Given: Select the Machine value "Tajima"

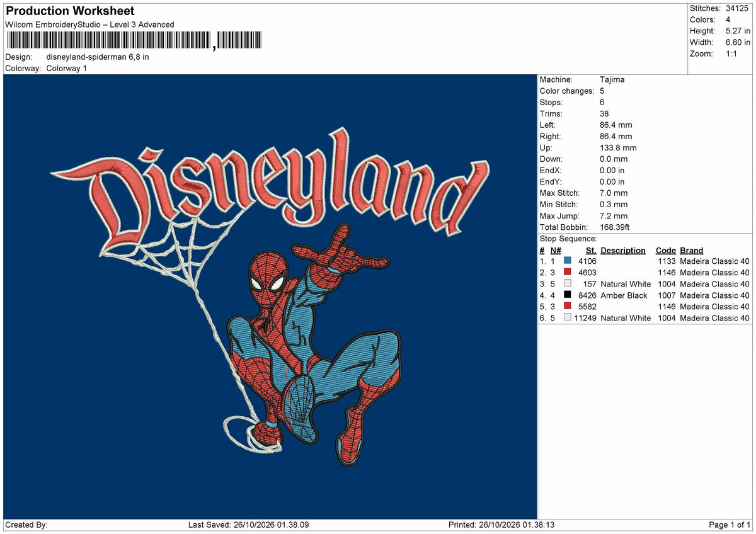Looking at the screenshot, I should (612, 80).
